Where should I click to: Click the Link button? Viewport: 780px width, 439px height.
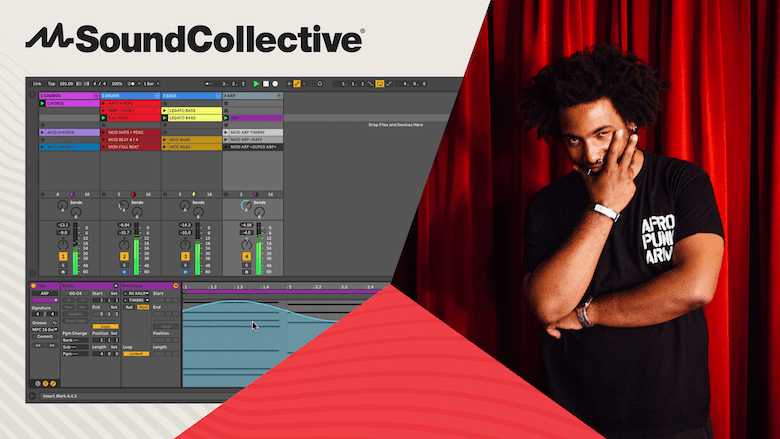[x=37, y=84]
